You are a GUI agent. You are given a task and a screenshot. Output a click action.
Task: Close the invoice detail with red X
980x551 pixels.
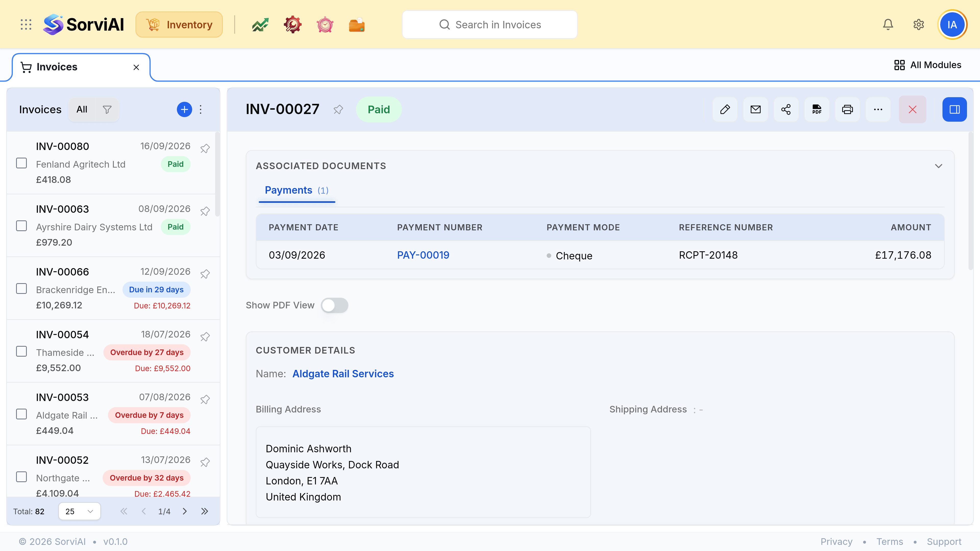click(912, 109)
